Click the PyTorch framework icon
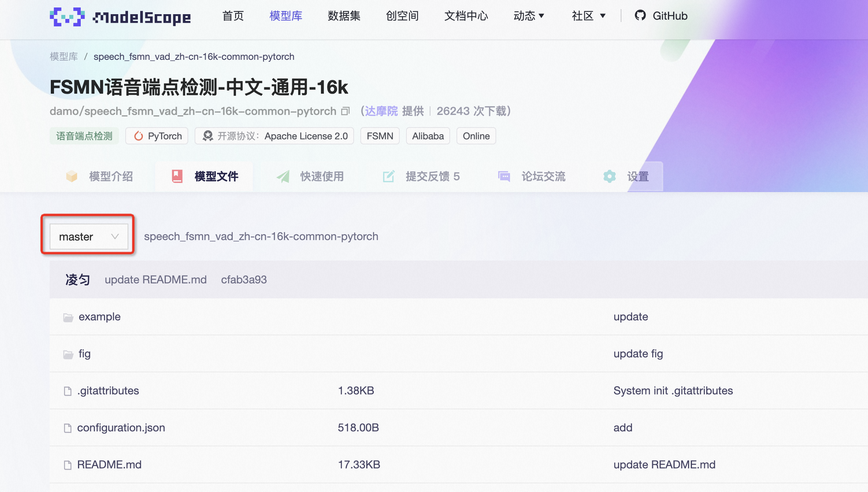Screen dimensions: 868x492 click(139, 136)
